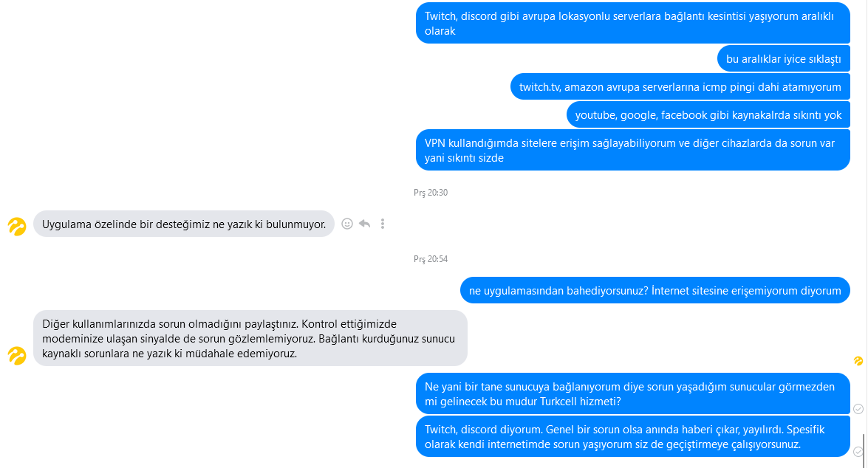This screenshot has height=468, width=868.
Task: Select the 'Ne yani bir tane sunucuya' message bubble
Action: [633, 394]
